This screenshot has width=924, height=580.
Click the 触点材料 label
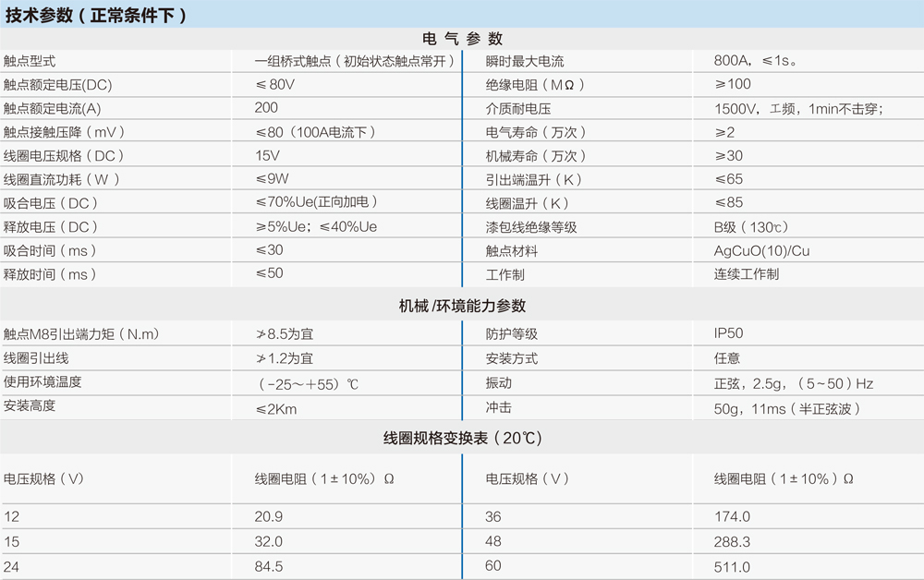coord(505,249)
